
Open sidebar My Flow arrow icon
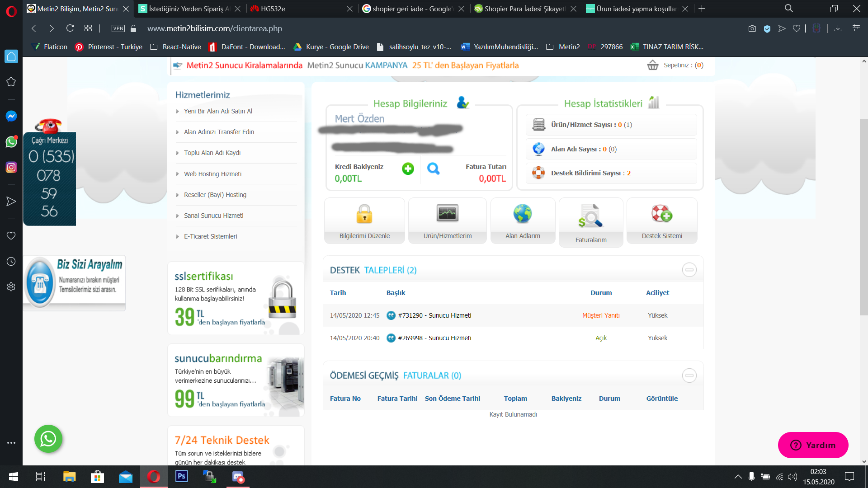pos(11,202)
